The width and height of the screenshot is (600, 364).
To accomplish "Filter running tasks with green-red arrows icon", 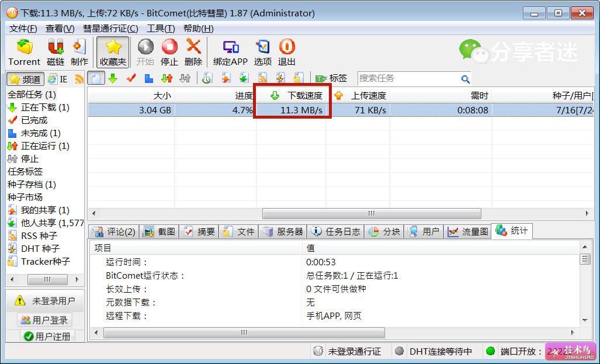I will (x=167, y=78).
